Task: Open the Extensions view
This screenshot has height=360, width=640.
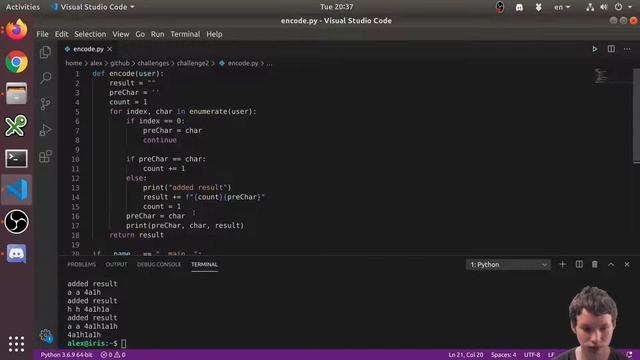Action: coord(45,156)
